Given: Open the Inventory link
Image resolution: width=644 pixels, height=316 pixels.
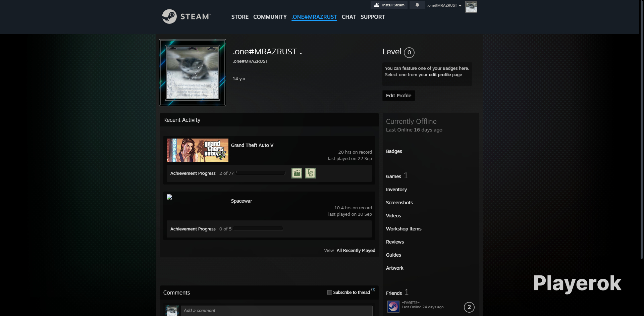Looking at the screenshot, I should coord(396,190).
